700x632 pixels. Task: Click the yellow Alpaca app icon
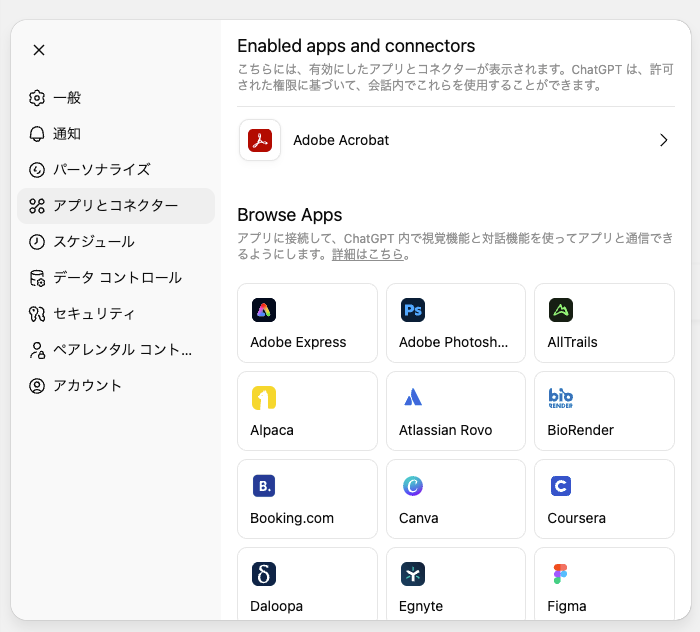(263, 398)
